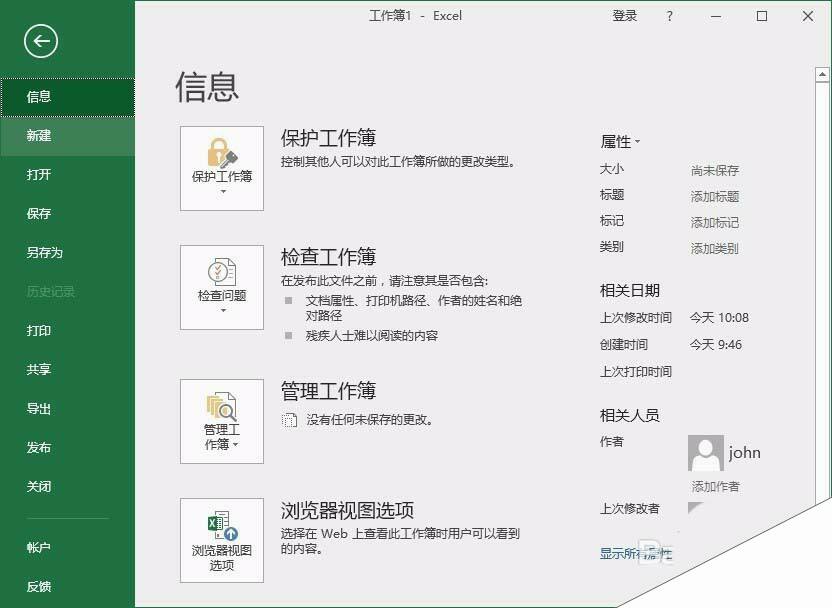
Task: Click the scrollbar up arrow
Action: [822, 75]
